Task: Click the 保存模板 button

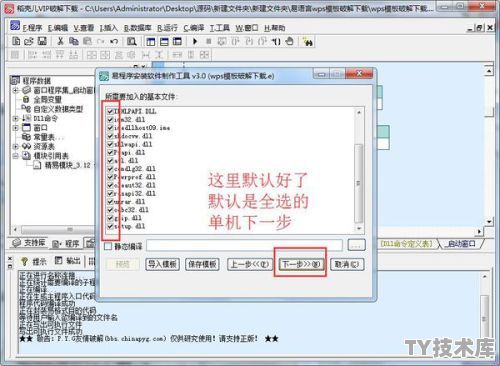Action: point(202,264)
